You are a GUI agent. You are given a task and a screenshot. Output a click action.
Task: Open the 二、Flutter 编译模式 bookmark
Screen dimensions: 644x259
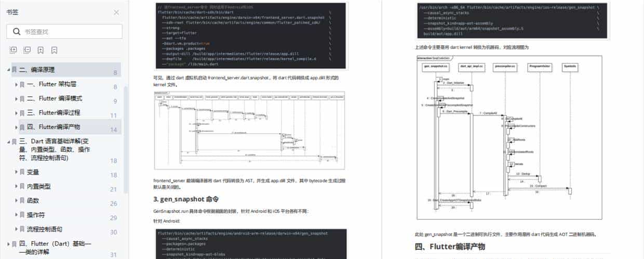point(55,98)
